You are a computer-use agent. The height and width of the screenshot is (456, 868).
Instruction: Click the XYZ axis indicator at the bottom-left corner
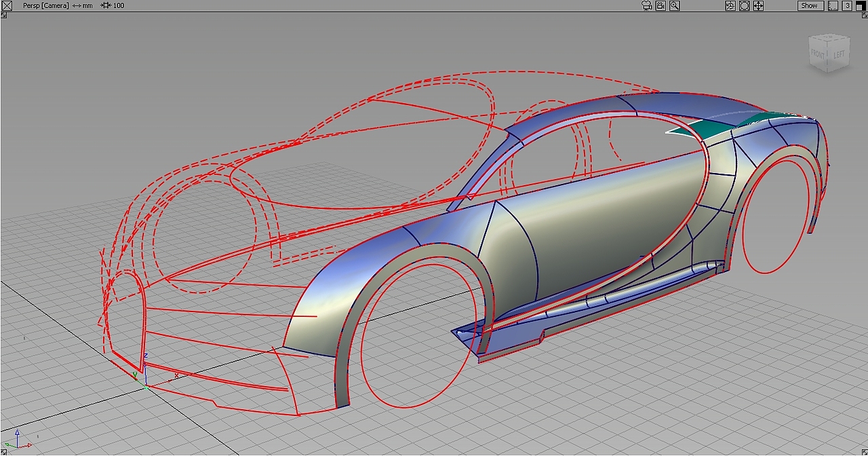point(18,439)
